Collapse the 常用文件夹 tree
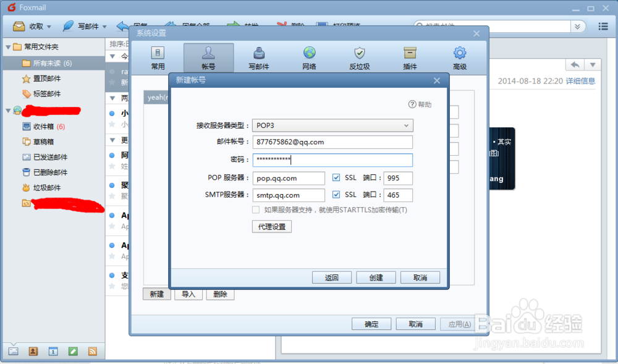This screenshot has width=618, height=364. (x=8, y=47)
